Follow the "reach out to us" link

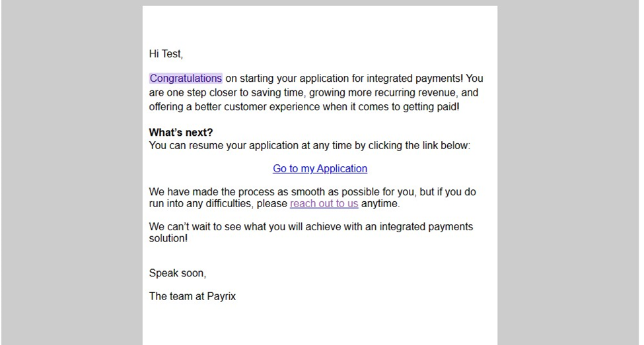click(324, 203)
